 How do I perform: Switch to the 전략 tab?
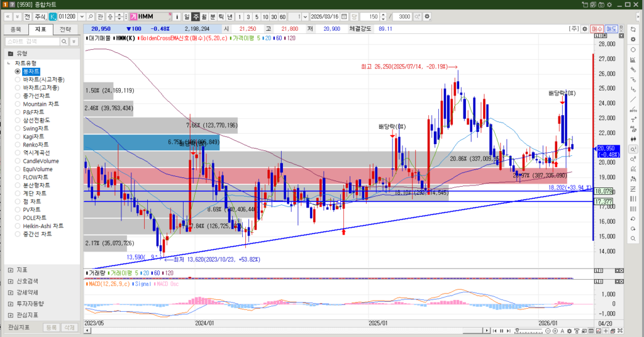65,29
